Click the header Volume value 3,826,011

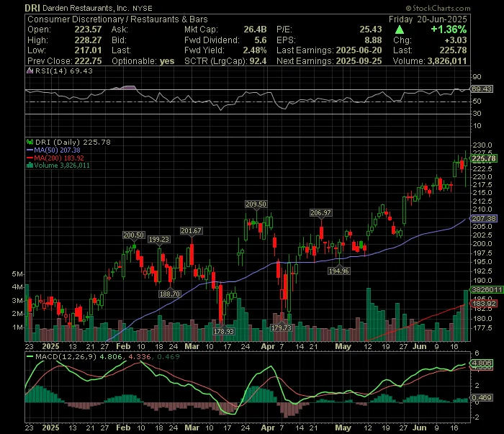(x=447, y=61)
